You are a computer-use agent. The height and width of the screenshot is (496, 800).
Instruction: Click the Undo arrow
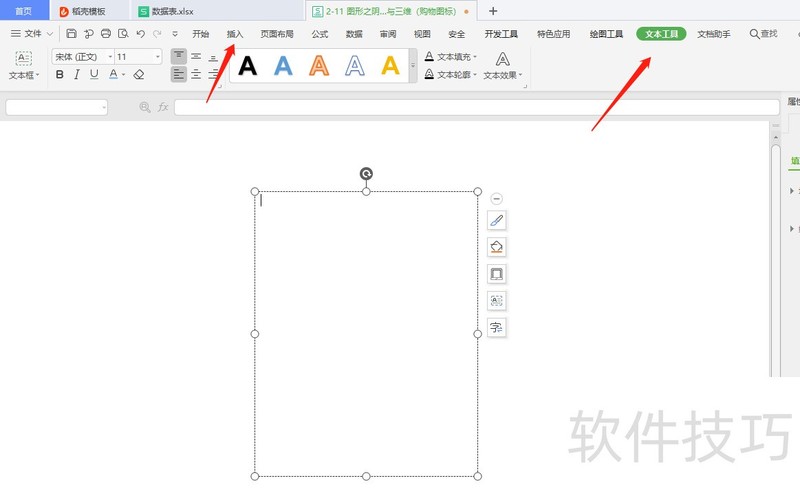[140, 34]
